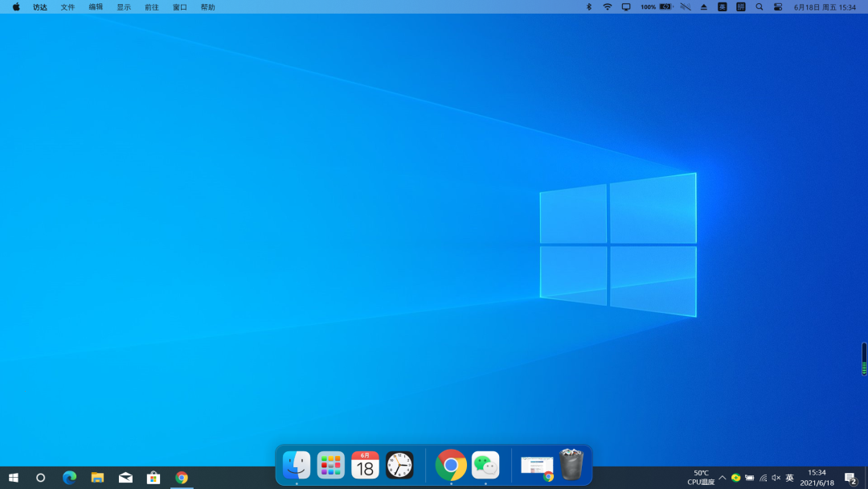Toggle the muted volume icon in menu bar
The height and width of the screenshot is (489, 868).
coord(686,7)
